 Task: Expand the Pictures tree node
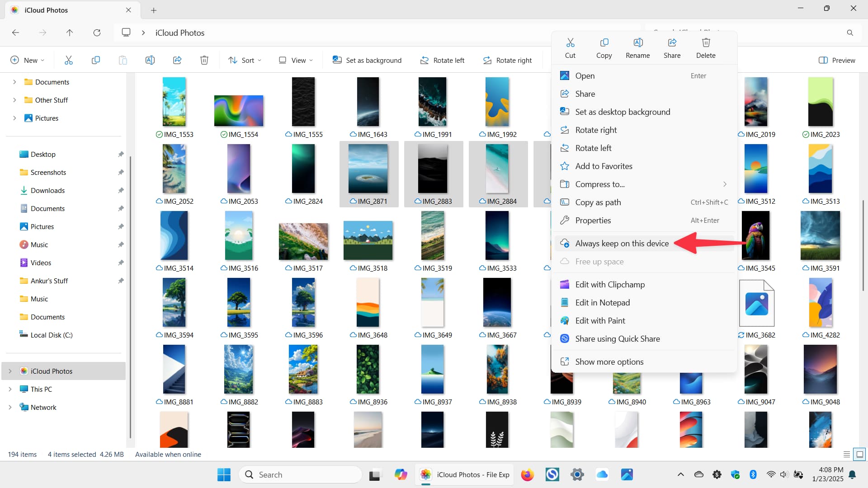click(x=14, y=118)
